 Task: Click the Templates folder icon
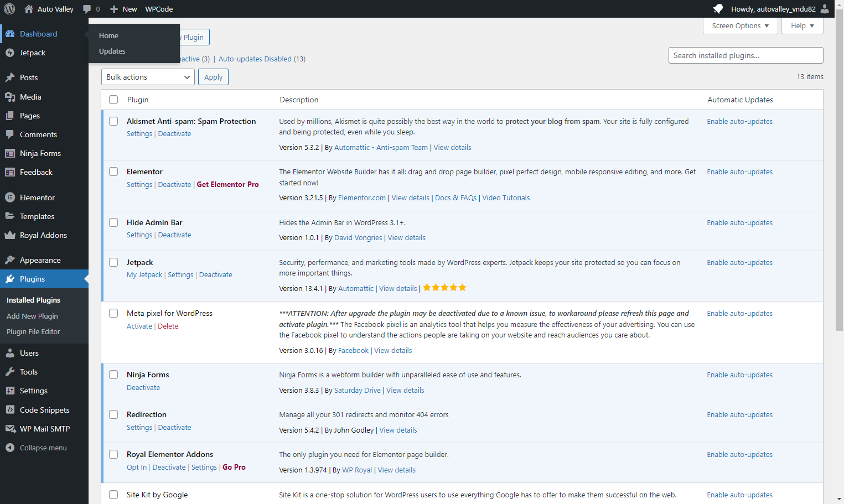(x=10, y=216)
